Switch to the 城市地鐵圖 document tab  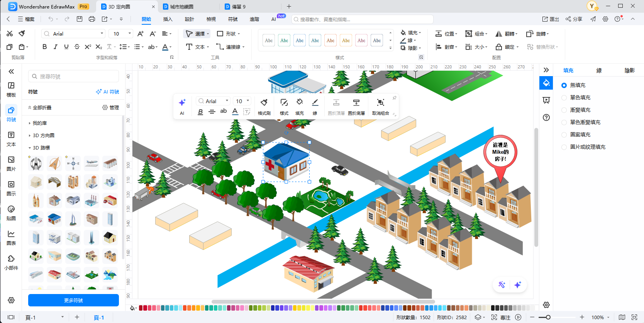[x=181, y=7]
